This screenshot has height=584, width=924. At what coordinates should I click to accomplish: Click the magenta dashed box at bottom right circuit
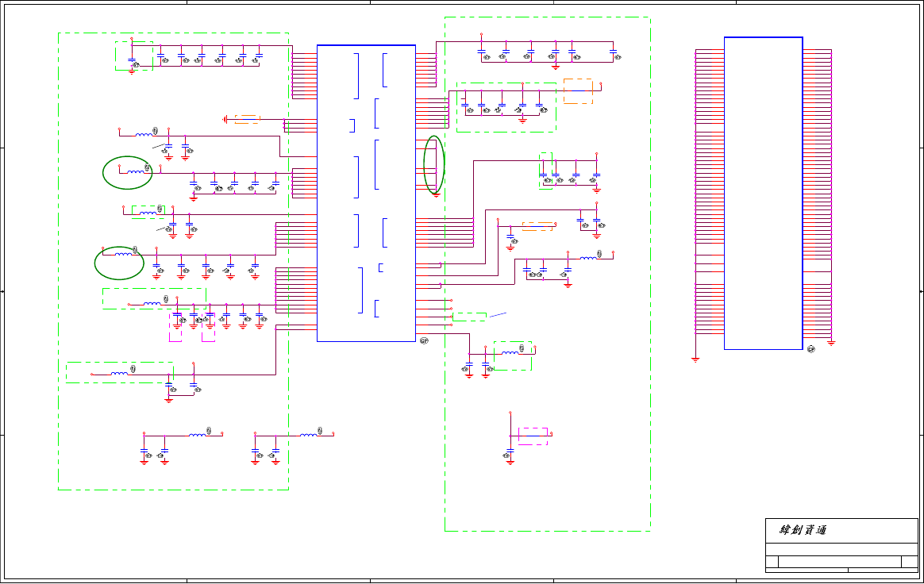(533, 436)
